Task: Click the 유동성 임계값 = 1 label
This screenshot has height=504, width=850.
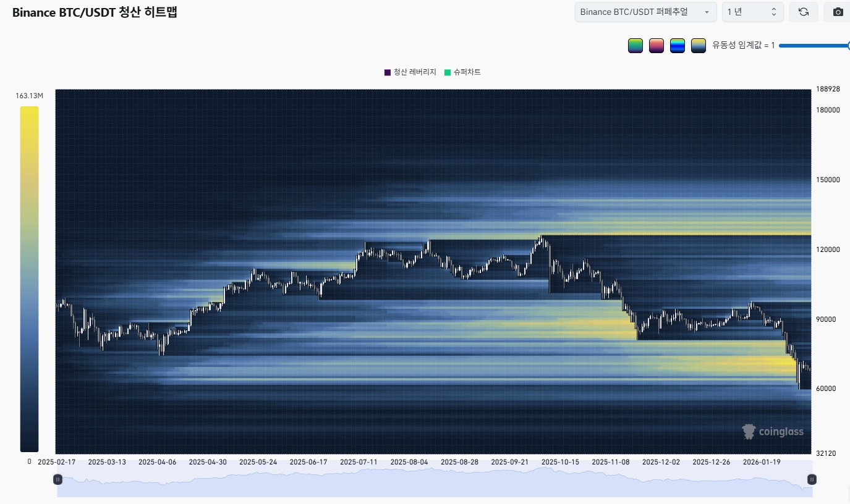Action: point(743,46)
